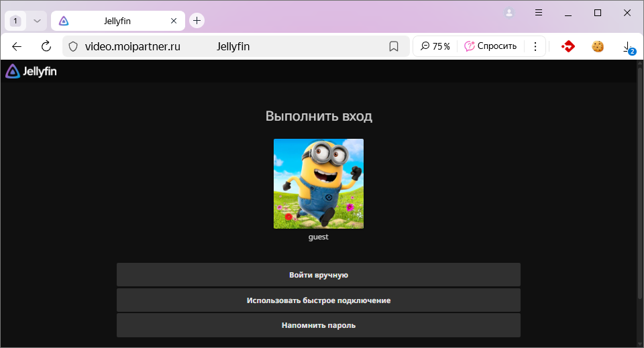Reload the page with the refresh icon
Screen dimensions: 644x348
46,46
